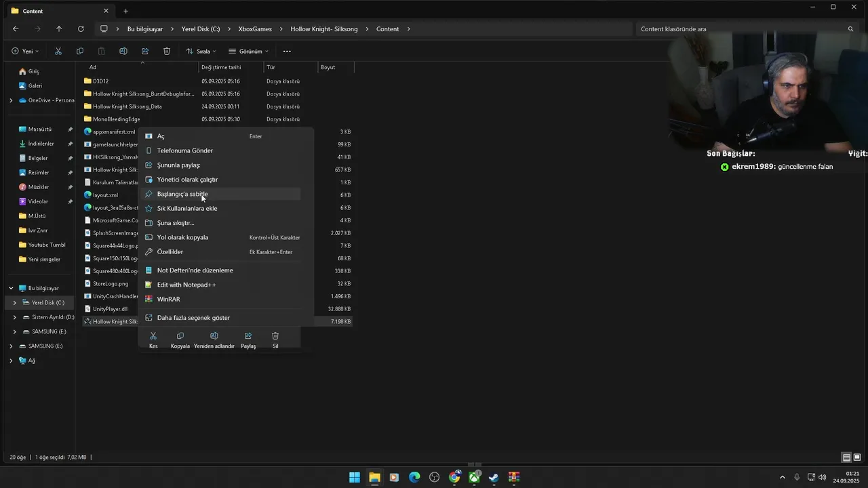Screen dimensions: 868x488
Task: Click XboxGames in the breadcrumb path
Action: click(255, 29)
